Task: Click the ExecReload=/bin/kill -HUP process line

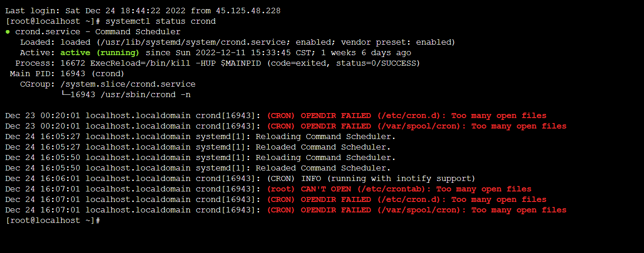Action: tap(240, 63)
